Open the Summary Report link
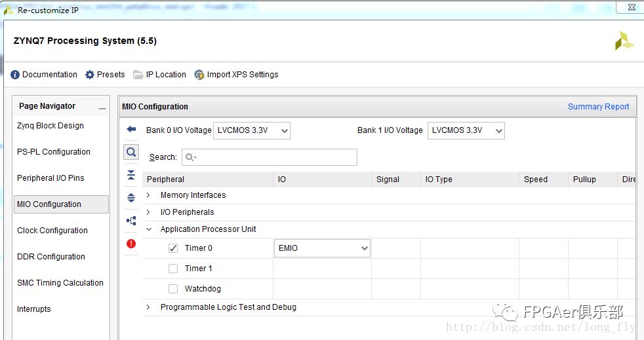Image resolution: width=644 pixels, height=340 pixels. point(598,107)
